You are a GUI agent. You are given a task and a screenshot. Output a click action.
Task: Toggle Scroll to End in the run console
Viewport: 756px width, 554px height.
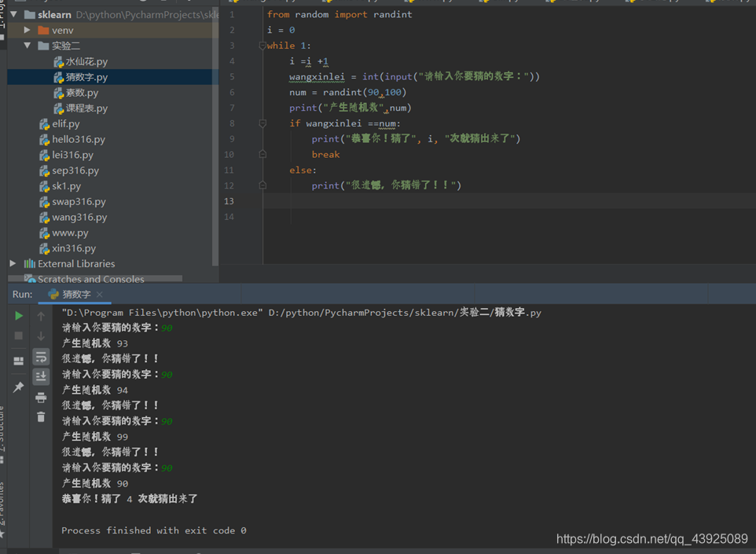41,376
